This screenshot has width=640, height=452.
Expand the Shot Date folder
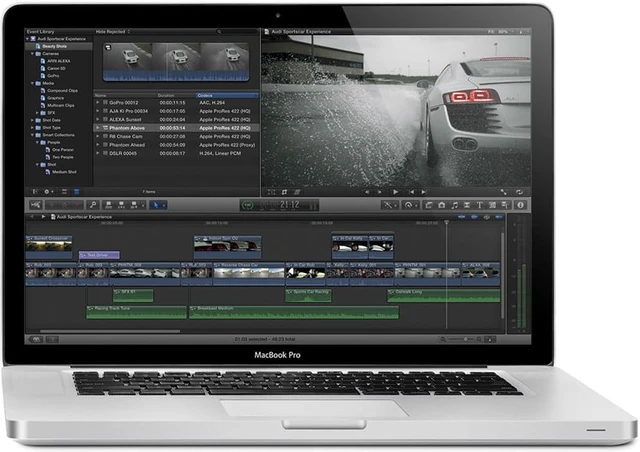(x=32, y=120)
